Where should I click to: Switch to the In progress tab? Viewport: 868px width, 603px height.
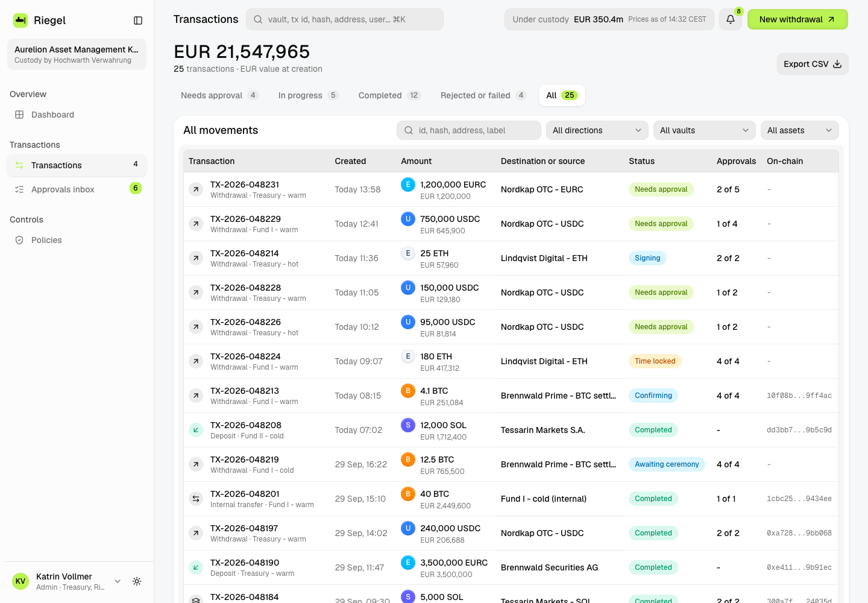pyautogui.click(x=308, y=95)
